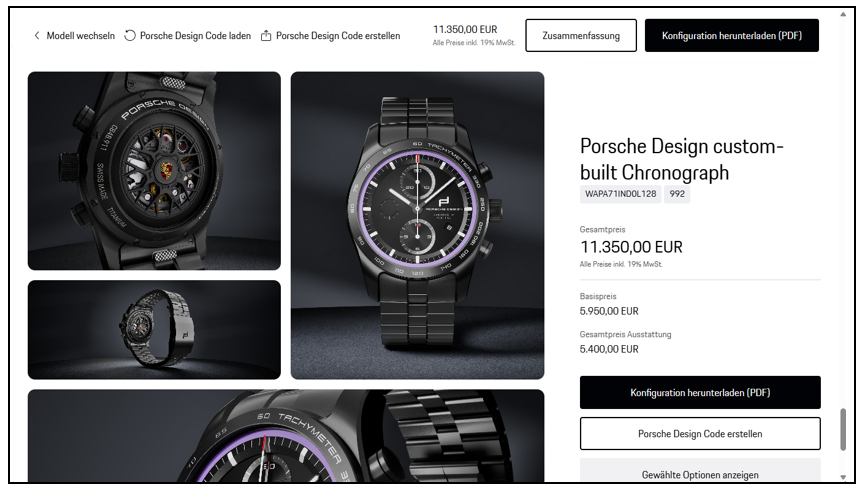
Task: Click the share icon before Code erstellen
Action: (266, 36)
